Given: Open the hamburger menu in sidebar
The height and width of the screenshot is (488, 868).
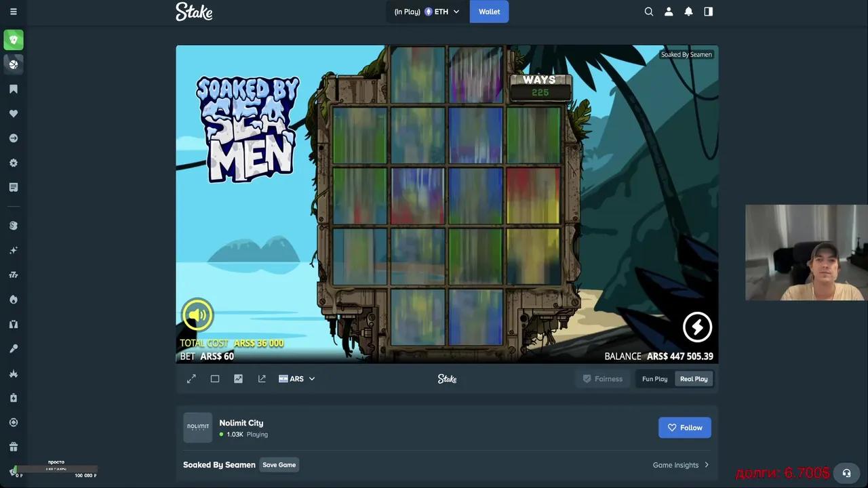Looking at the screenshot, I should pos(14,12).
